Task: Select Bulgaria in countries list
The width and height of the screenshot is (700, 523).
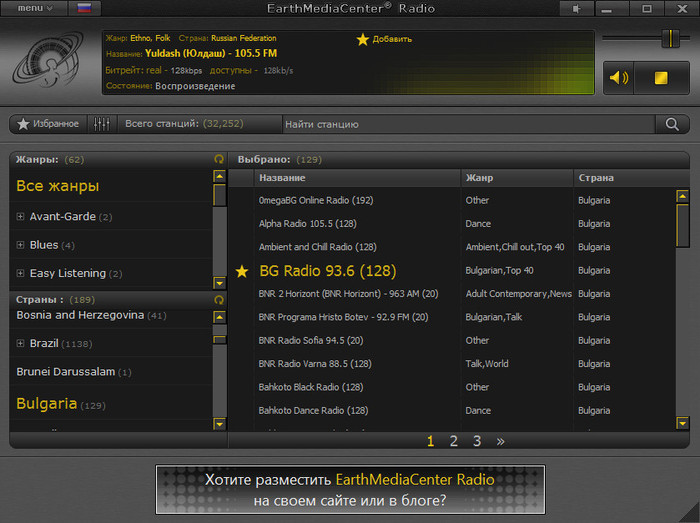Action: point(61,404)
